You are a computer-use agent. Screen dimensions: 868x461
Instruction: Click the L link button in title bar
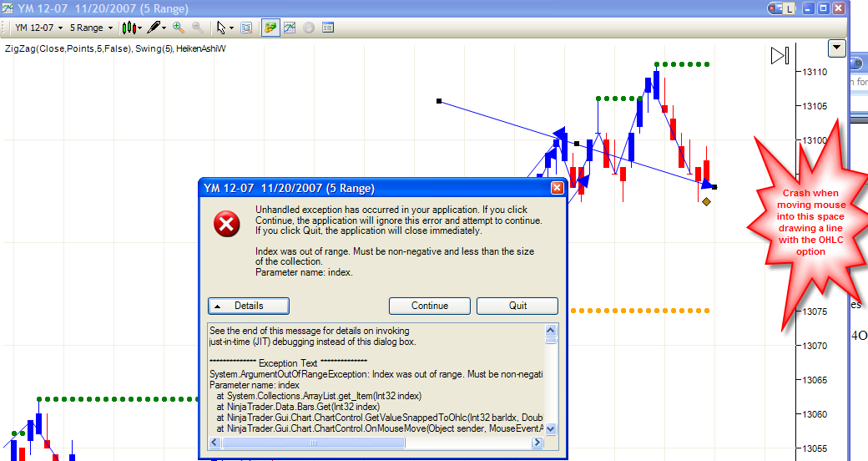(x=790, y=8)
